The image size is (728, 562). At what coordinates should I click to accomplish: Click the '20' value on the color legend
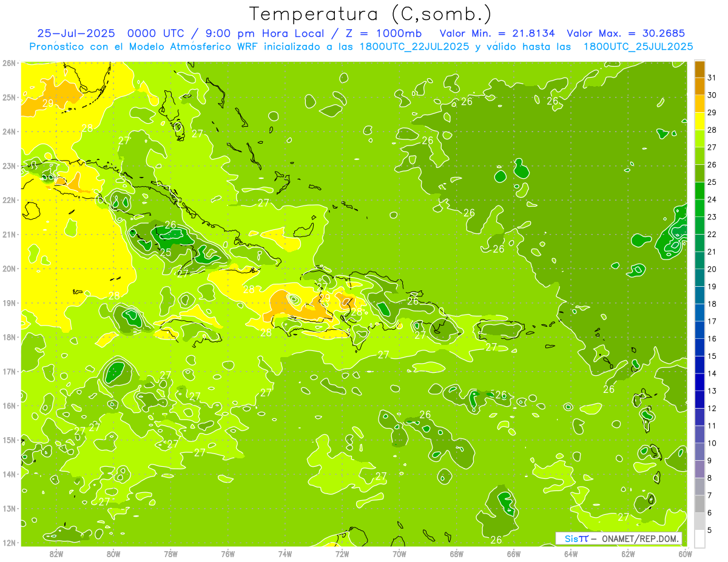[x=712, y=269]
